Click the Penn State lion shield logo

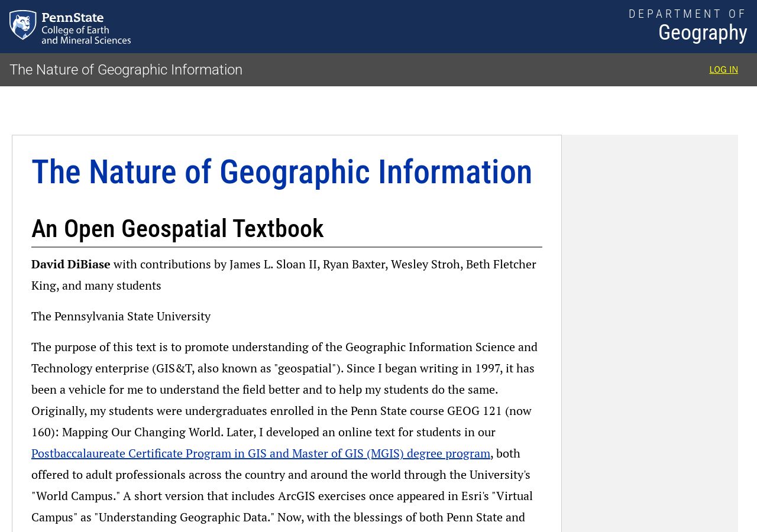point(23,25)
